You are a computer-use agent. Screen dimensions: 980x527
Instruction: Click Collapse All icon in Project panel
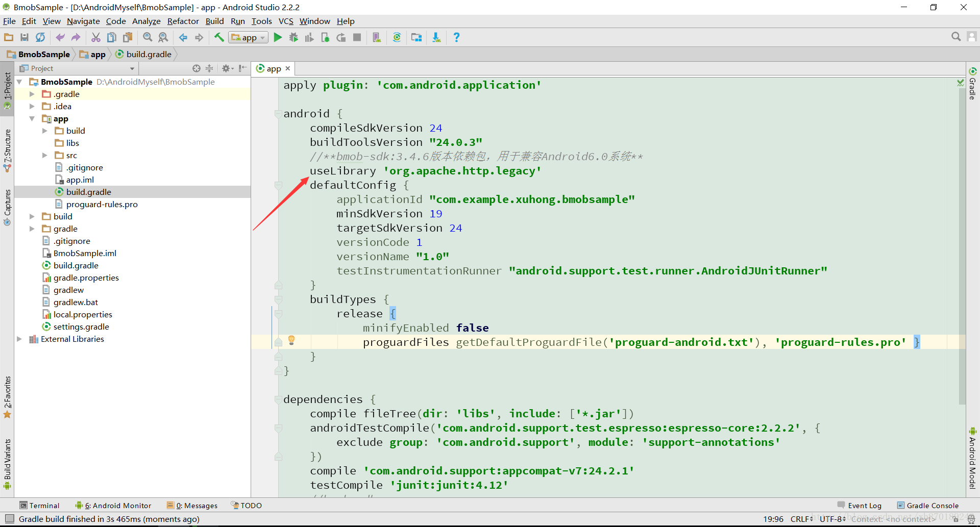pos(209,68)
